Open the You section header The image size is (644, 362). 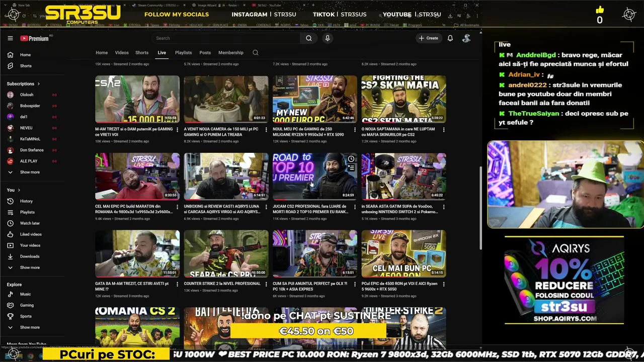point(14,190)
